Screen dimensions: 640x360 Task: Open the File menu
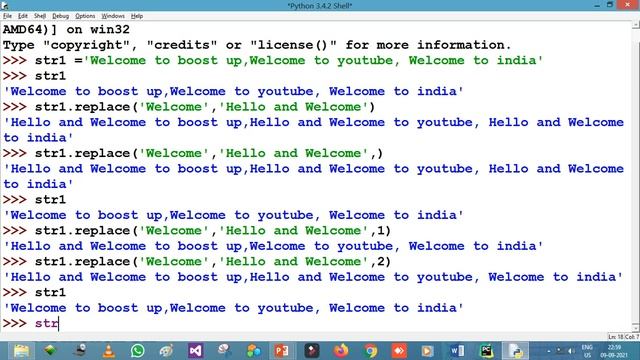(x=7, y=16)
